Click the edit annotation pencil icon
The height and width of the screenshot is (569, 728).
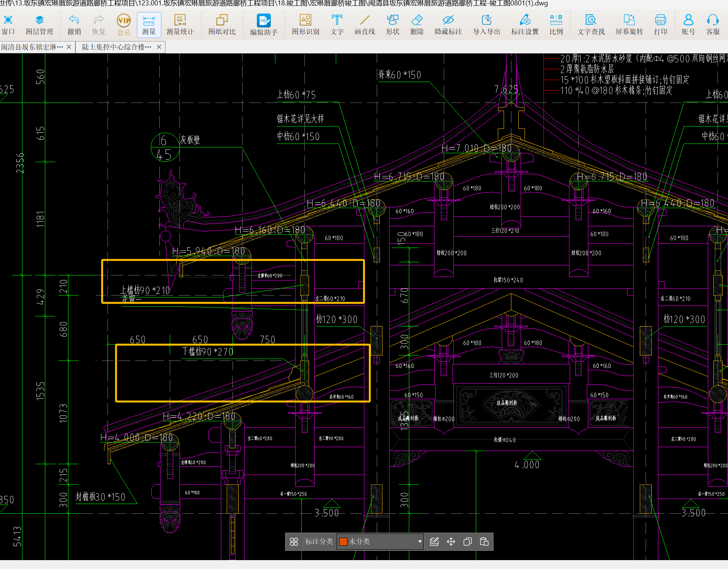[434, 542]
